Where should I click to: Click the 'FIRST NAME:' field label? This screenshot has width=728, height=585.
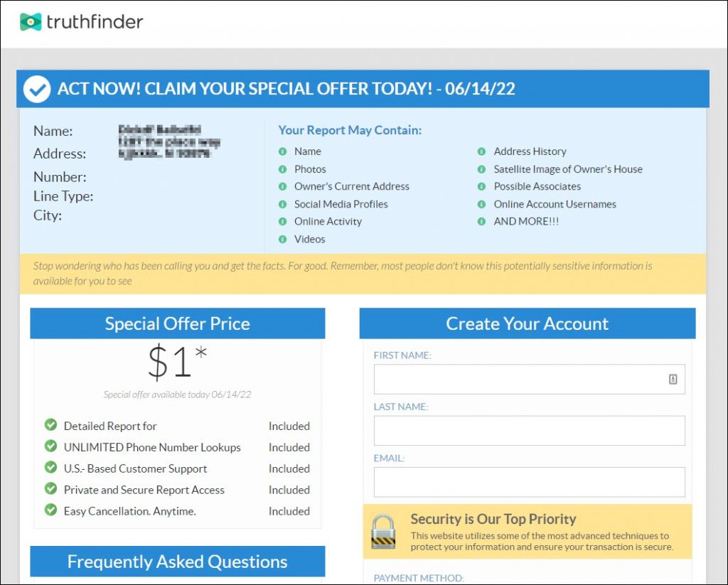(402, 355)
